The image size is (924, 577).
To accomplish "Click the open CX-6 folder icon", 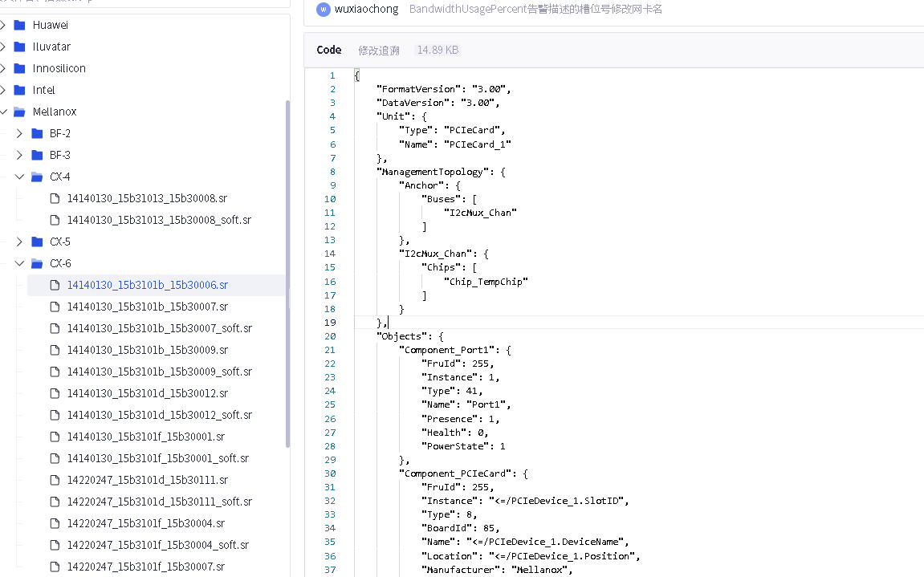I will click(37, 263).
